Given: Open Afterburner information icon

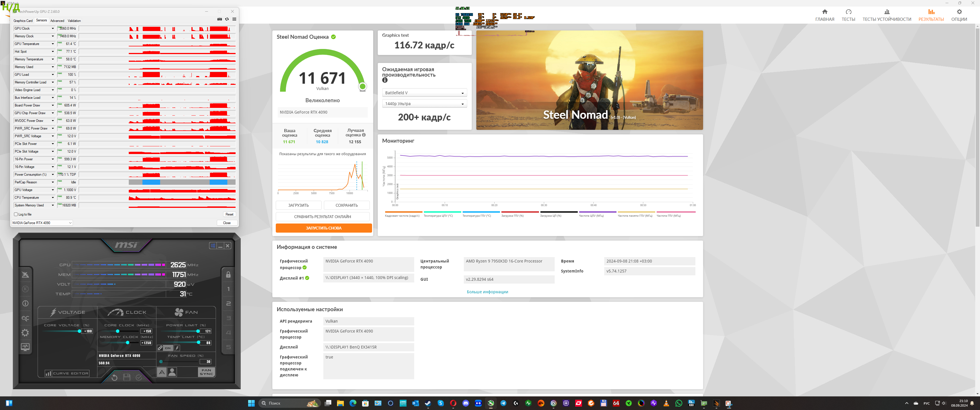Looking at the screenshot, I should pos(25,304).
